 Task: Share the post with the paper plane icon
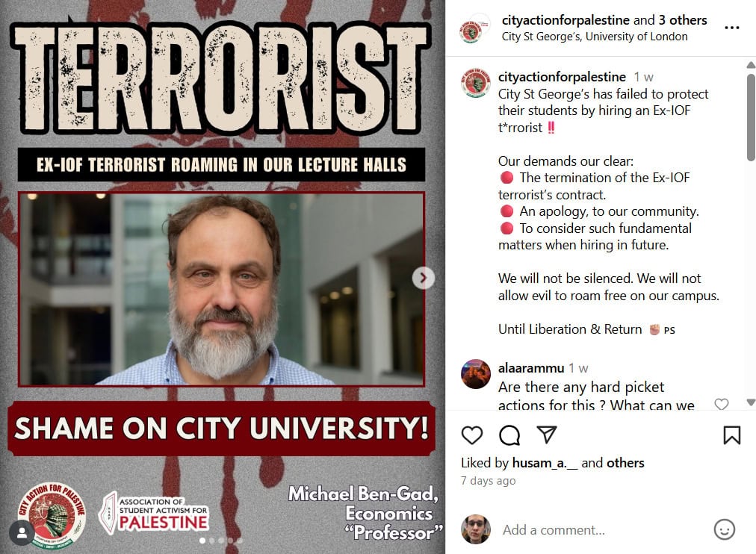[547, 435]
